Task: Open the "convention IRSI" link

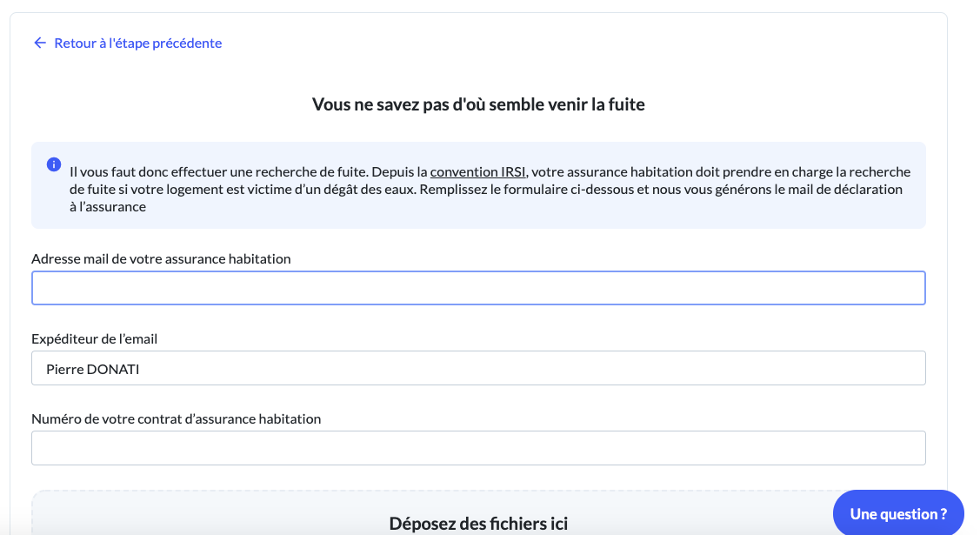Action: tap(477, 172)
